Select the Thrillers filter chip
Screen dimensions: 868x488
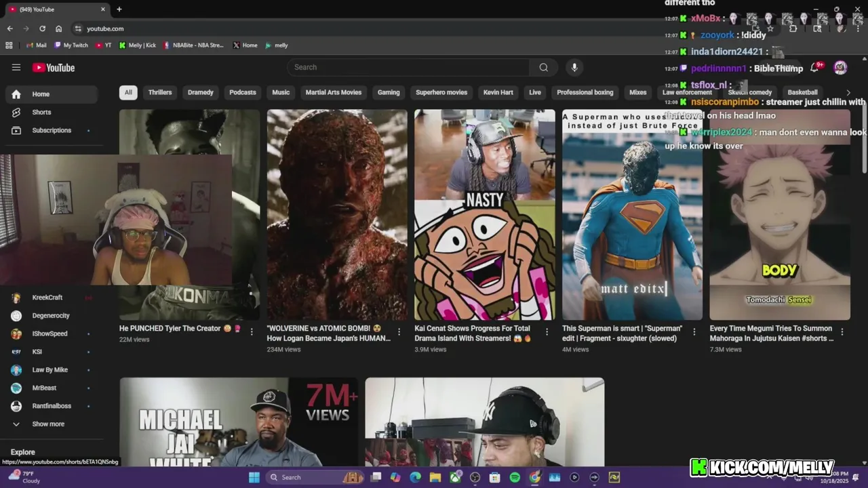[x=160, y=92]
